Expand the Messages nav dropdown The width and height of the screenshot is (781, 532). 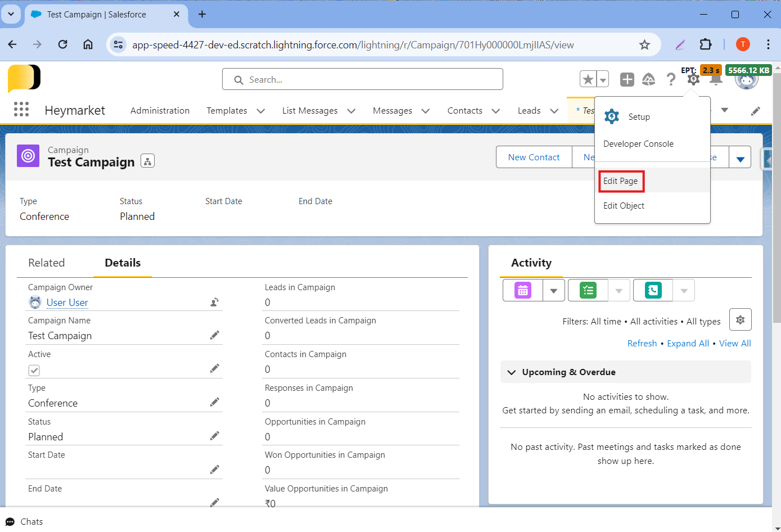pos(426,111)
